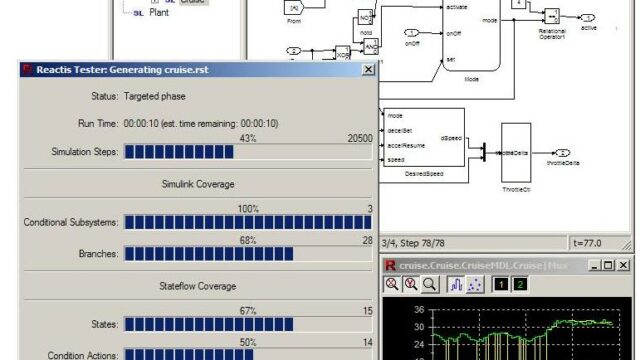Close the Reactis Tester generating dialog
The height and width of the screenshot is (360, 640).
(368, 69)
